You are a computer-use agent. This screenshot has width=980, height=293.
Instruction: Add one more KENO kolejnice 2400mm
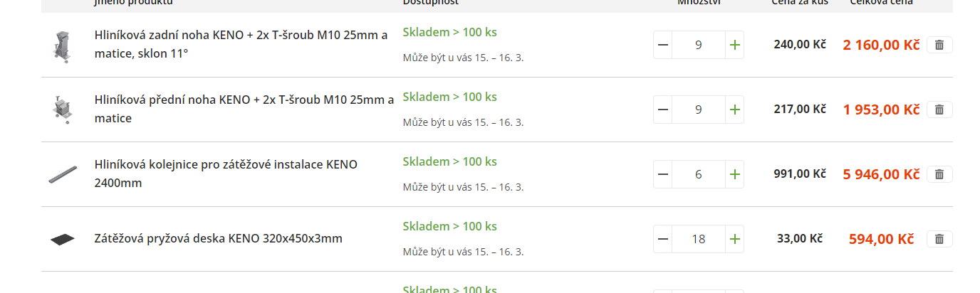click(x=735, y=174)
